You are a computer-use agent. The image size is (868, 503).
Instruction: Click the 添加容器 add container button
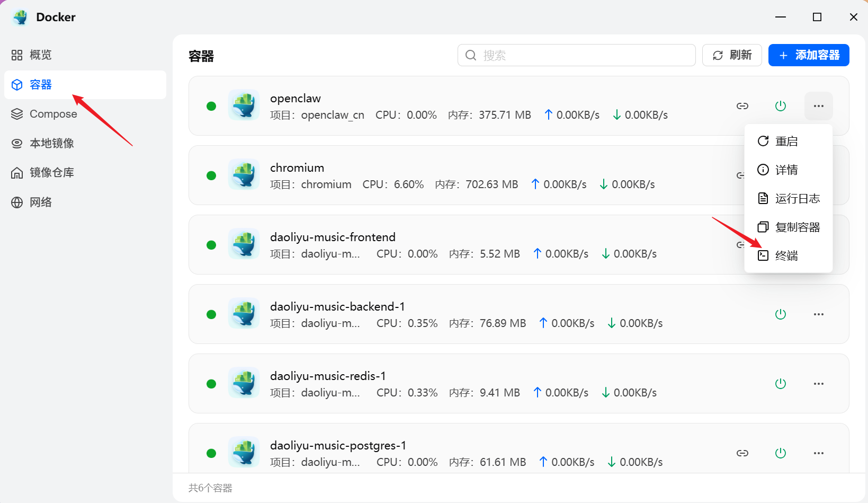click(809, 55)
